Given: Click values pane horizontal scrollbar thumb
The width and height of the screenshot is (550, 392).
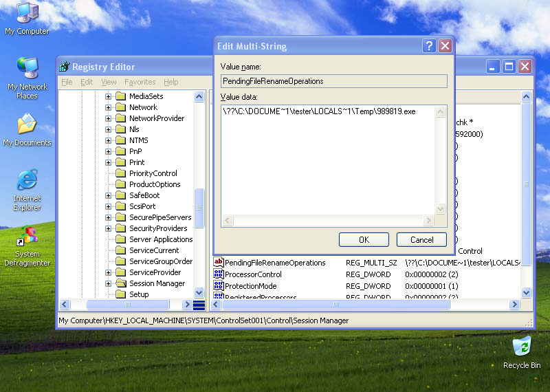Looking at the screenshot, I should point(336,304).
